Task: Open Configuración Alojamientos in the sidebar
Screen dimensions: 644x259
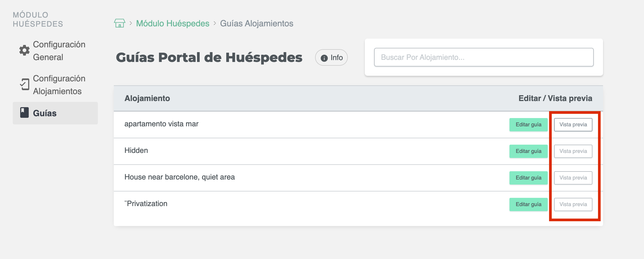Action: [x=59, y=85]
